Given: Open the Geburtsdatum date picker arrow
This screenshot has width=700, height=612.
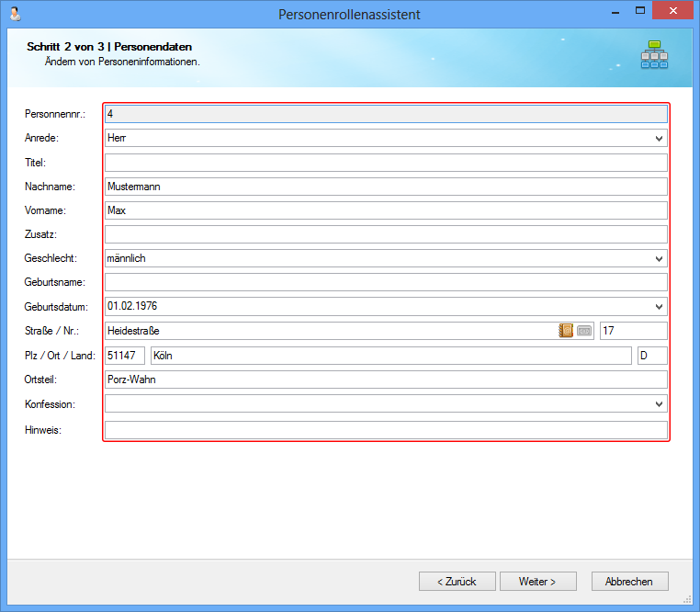Looking at the screenshot, I should tap(659, 307).
